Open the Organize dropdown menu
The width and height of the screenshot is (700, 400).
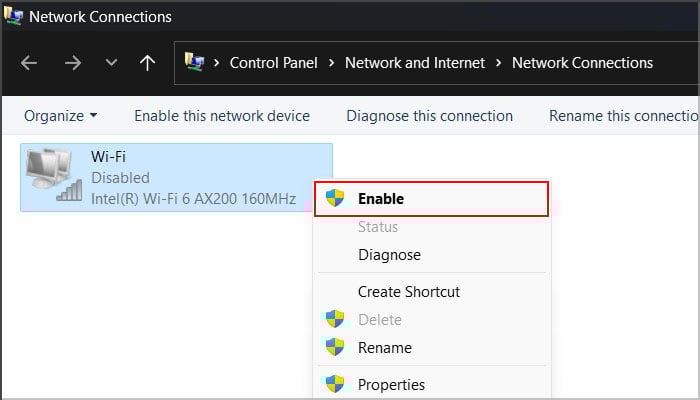point(61,116)
